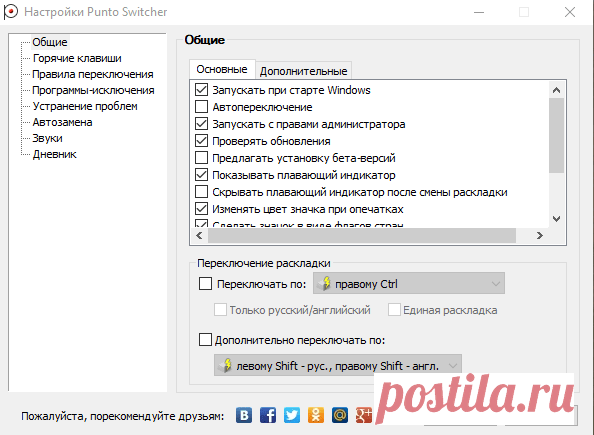The height and width of the screenshot is (435, 594).
Task: Click options list scroll-down arrow
Action: pos(556,219)
